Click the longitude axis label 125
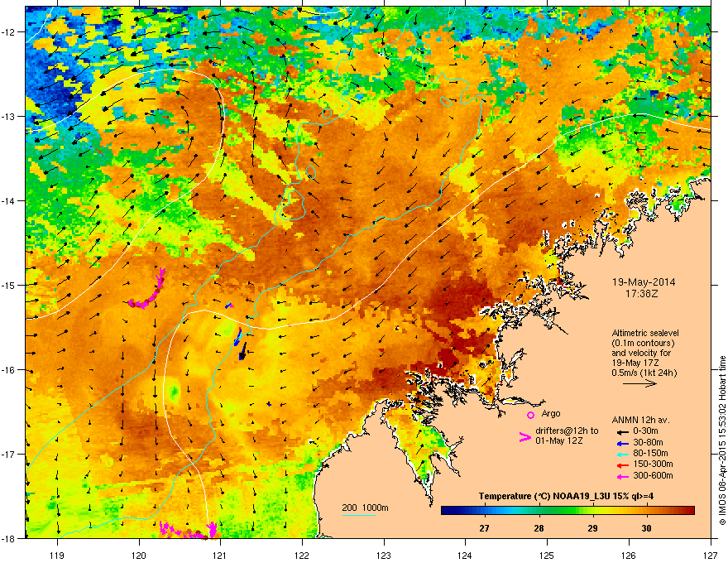728x563 pixels. [547, 555]
